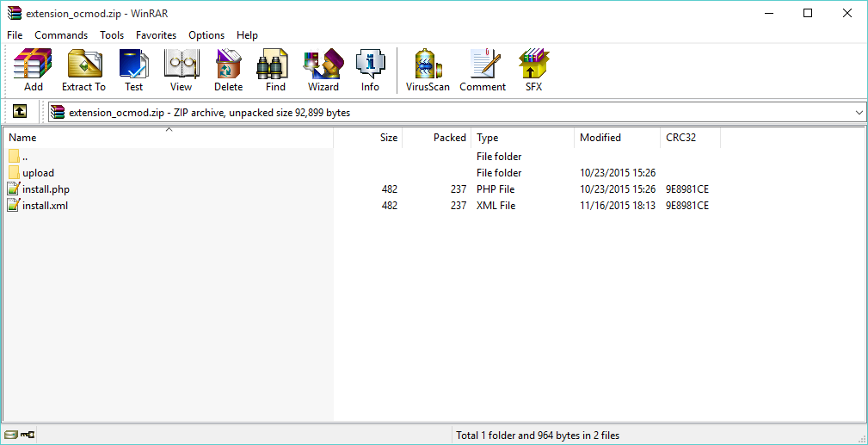868x445 pixels.
Task: Select the upload folder icon
Action: click(x=14, y=173)
